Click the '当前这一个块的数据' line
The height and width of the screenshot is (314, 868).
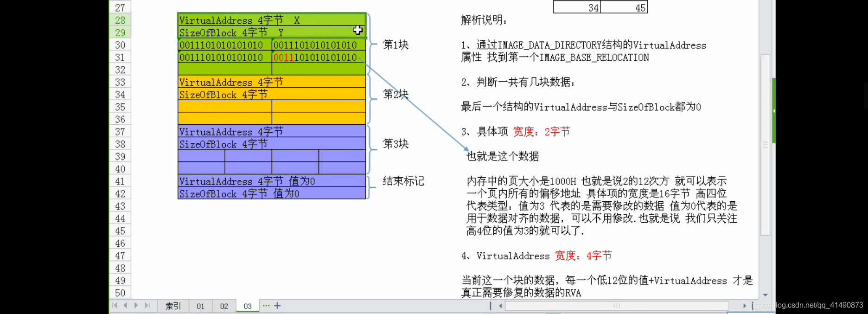point(607,280)
